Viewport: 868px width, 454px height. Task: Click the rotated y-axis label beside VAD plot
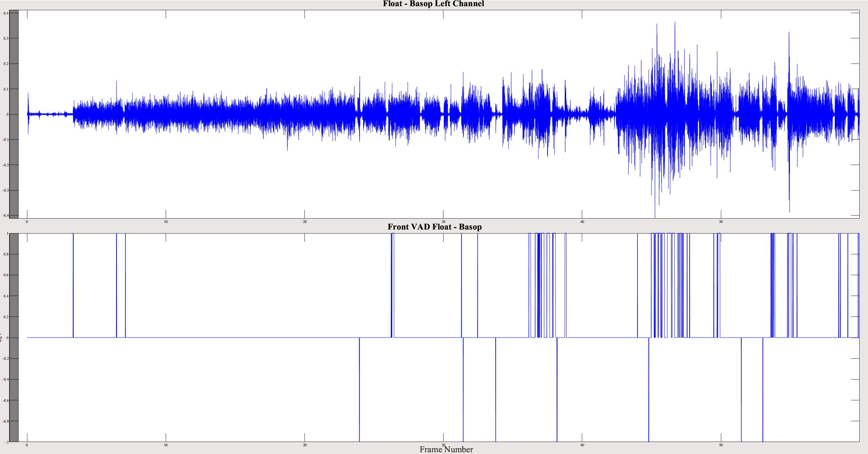(1, 338)
